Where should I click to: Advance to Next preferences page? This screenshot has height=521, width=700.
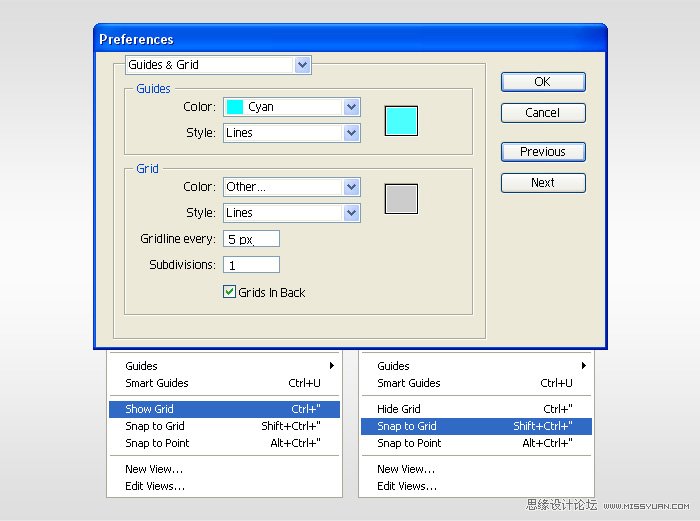click(x=543, y=183)
